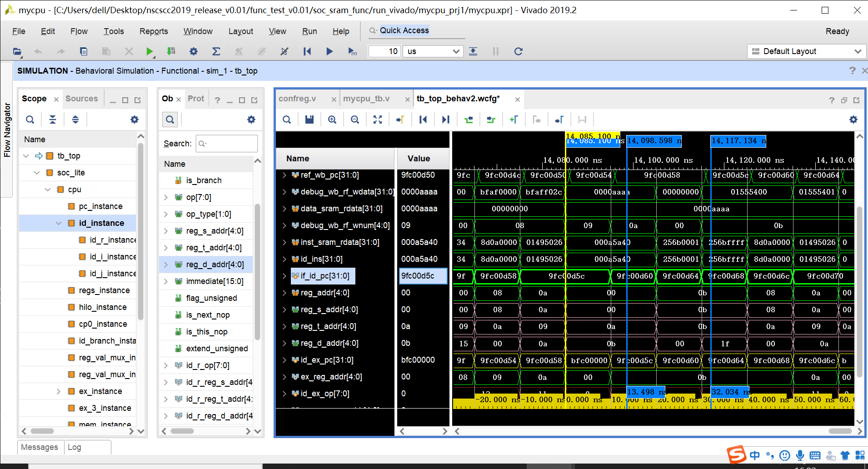Click the simulation run time field showing 10
The width and height of the screenshot is (868, 469).
point(384,51)
